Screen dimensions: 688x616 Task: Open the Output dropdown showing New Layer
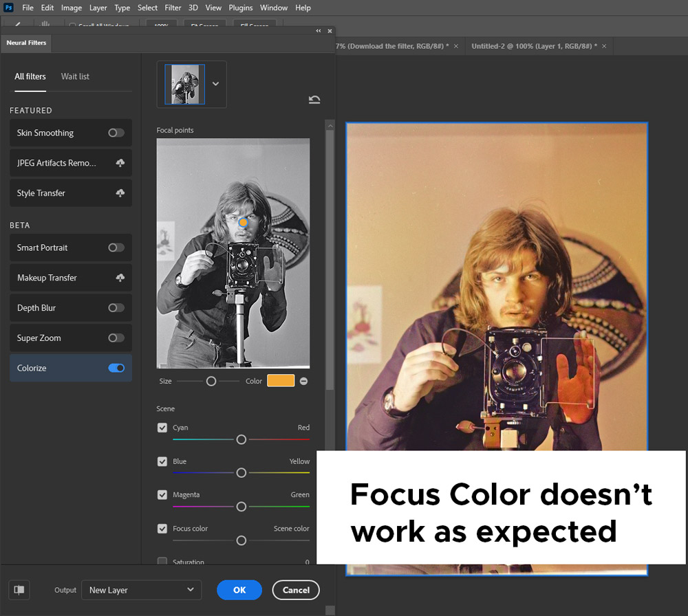[141, 590]
